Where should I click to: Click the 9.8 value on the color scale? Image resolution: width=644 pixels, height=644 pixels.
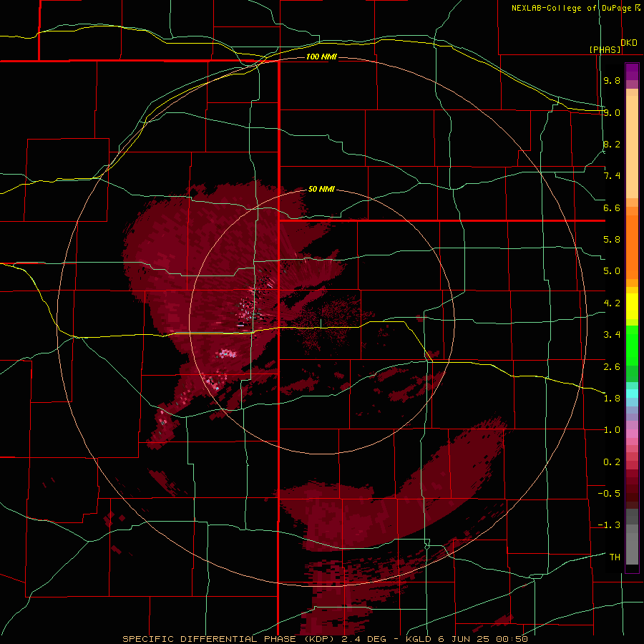click(x=612, y=80)
